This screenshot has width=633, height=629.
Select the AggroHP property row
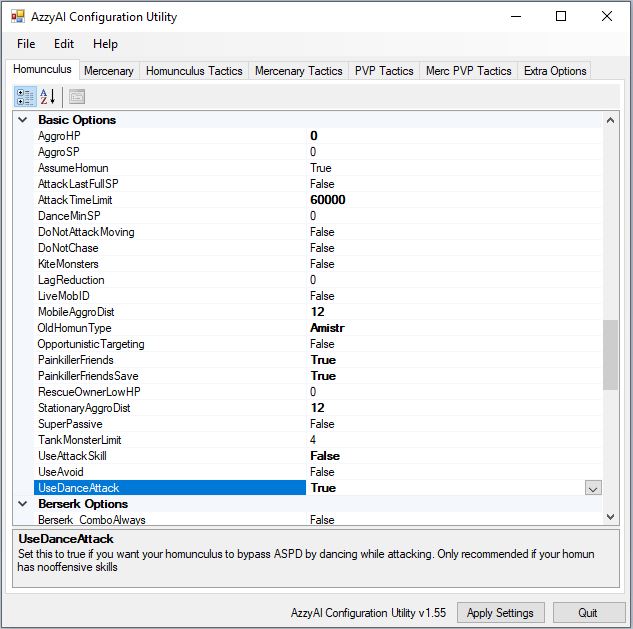point(318,136)
